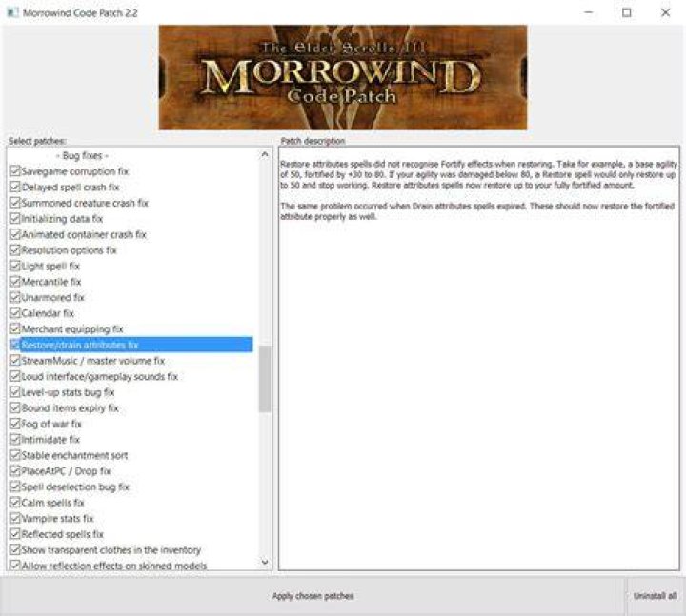The height and width of the screenshot is (616, 686).
Task: Toggle the Mercantile fix checkbox
Action: click(x=15, y=281)
